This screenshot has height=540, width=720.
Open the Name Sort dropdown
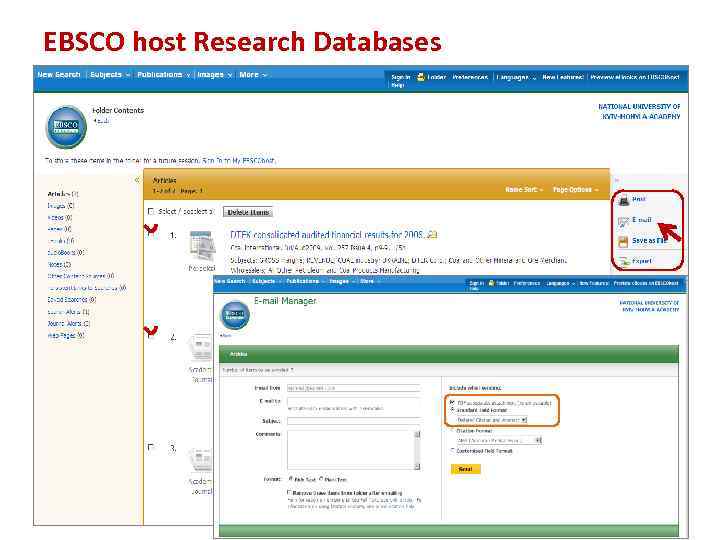pos(524,189)
